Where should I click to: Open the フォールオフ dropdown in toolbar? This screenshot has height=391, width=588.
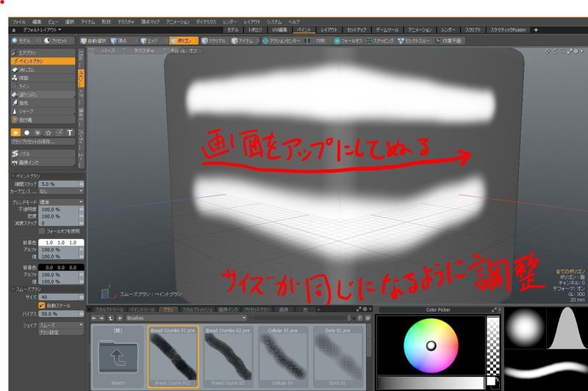click(x=348, y=40)
